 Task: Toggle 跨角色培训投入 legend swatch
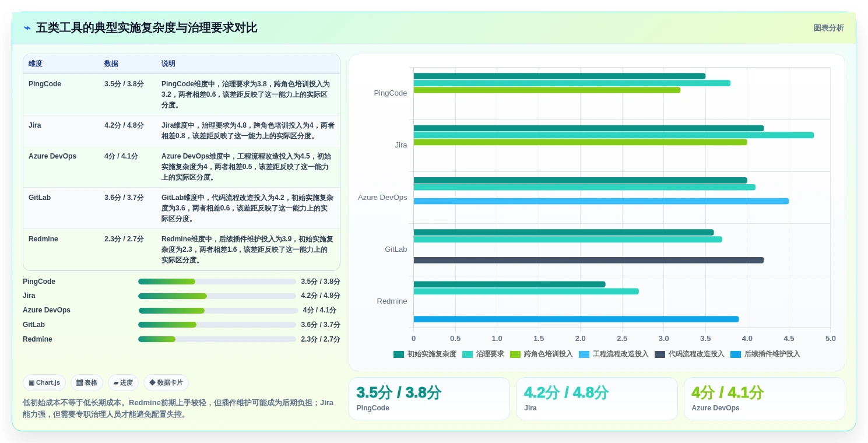click(x=515, y=354)
